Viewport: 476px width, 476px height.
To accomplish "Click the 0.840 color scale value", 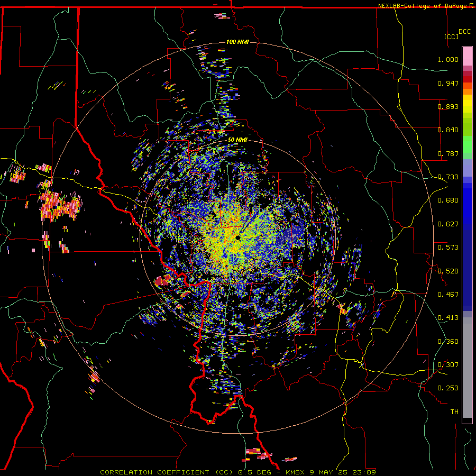I will (x=448, y=130).
